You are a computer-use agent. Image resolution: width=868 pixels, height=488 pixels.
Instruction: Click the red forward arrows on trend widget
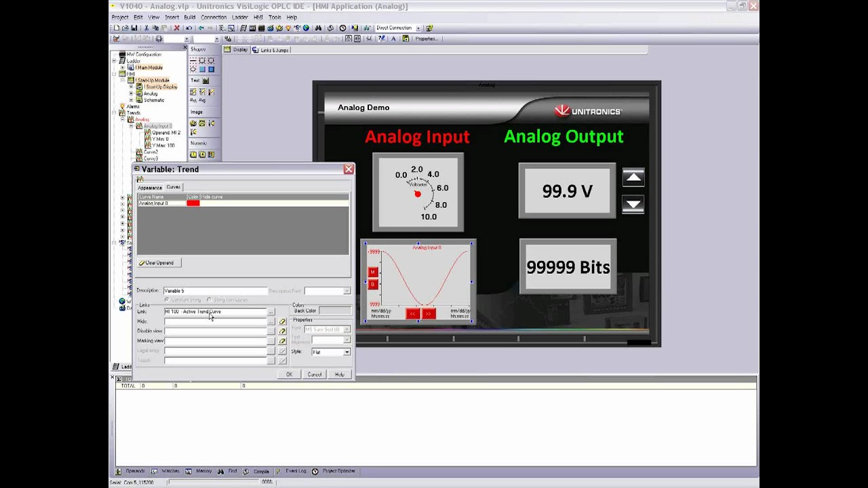tap(429, 313)
